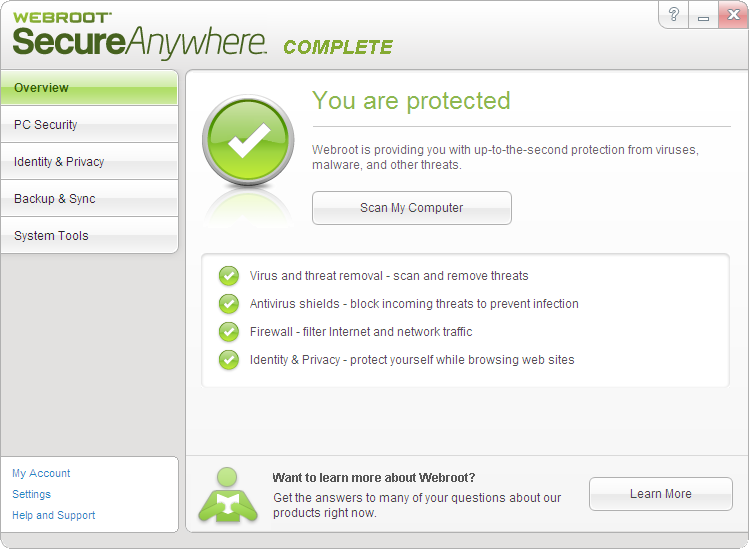Image resolution: width=749 pixels, height=549 pixels.
Task: Click the green checkmark beside Firewall
Action: coord(229,332)
